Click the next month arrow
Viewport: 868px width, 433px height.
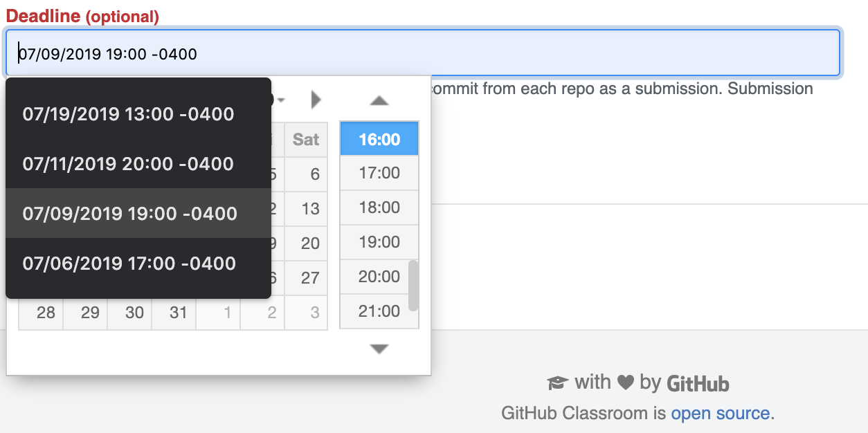pyautogui.click(x=316, y=99)
